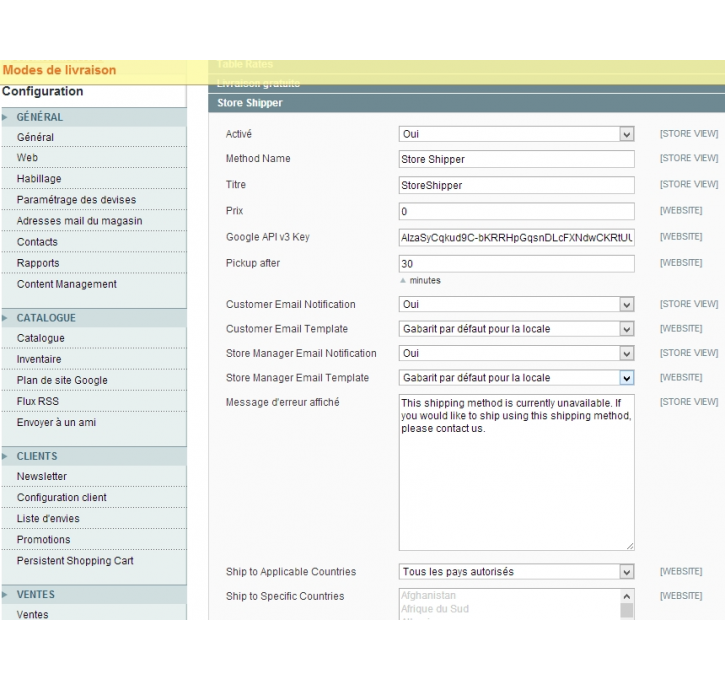Click the Prix input field

tap(516, 212)
